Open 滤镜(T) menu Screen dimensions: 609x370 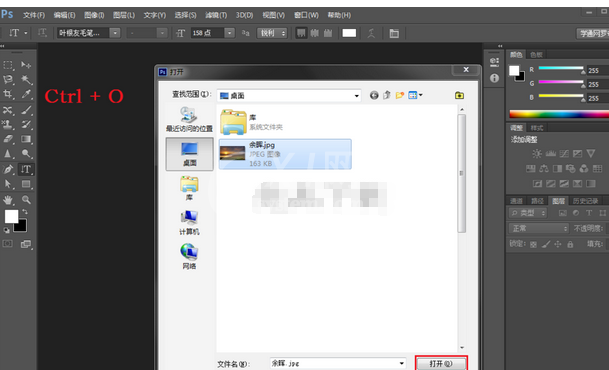(x=216, y=15)
